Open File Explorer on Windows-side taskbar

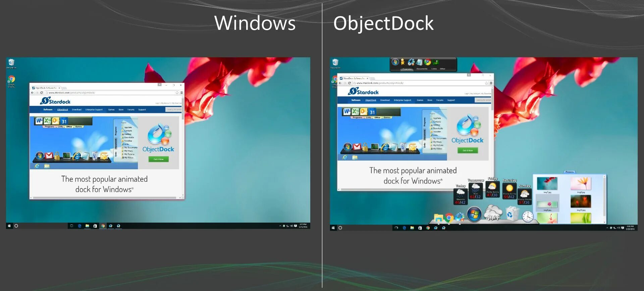87,226
